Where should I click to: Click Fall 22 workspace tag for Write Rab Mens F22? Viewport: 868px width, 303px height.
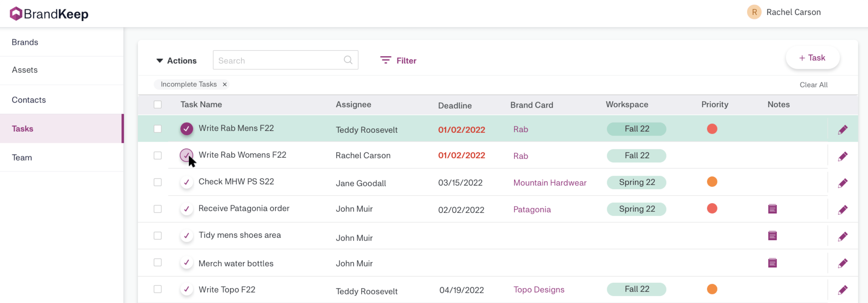(637, 129)
